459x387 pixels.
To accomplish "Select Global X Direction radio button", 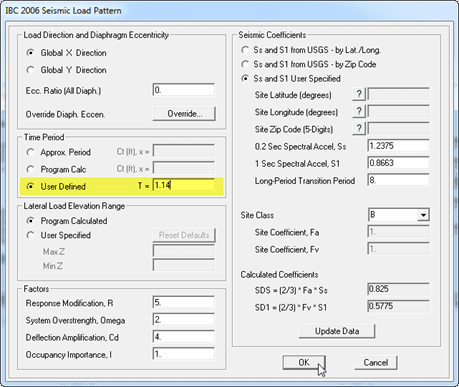I will point(31,53).
